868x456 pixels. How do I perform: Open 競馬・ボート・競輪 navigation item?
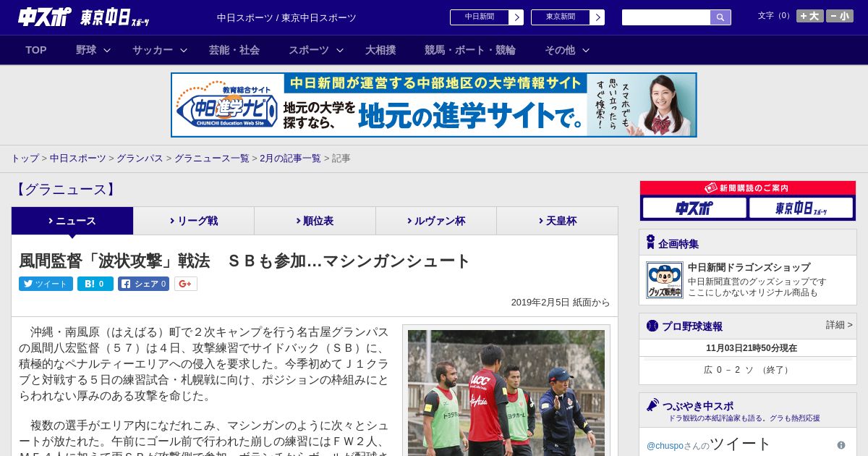click(x=470, y=50)
